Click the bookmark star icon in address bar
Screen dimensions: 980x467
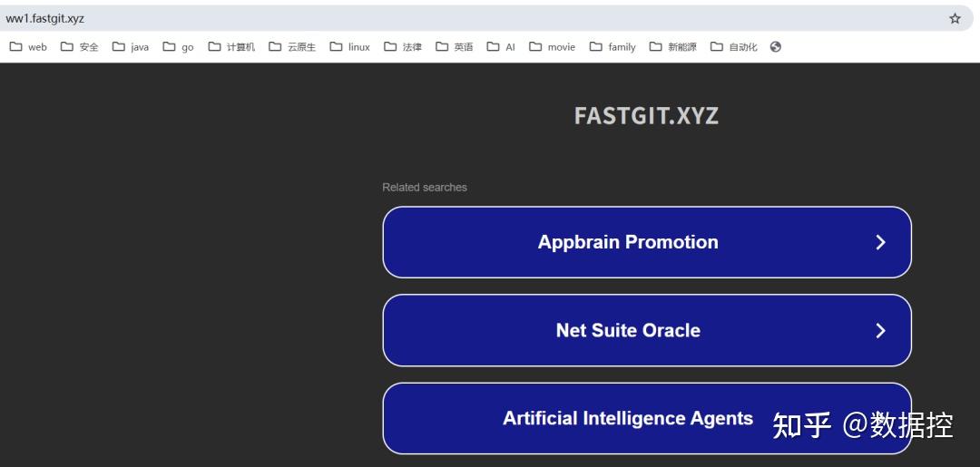click(x=955, y=19)
